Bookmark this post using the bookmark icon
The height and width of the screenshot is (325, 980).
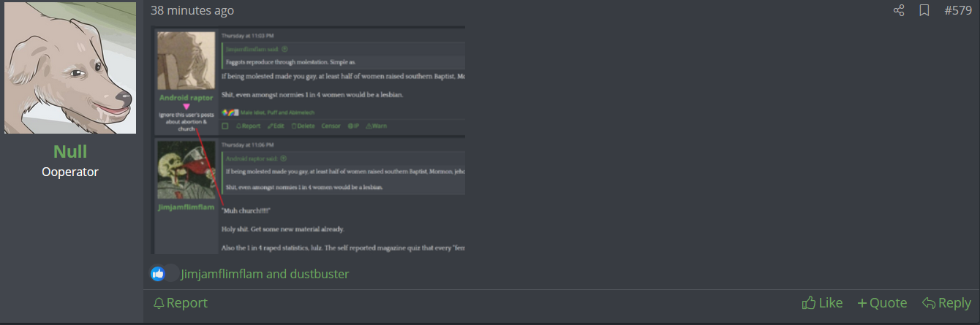(x=924, y=10)
